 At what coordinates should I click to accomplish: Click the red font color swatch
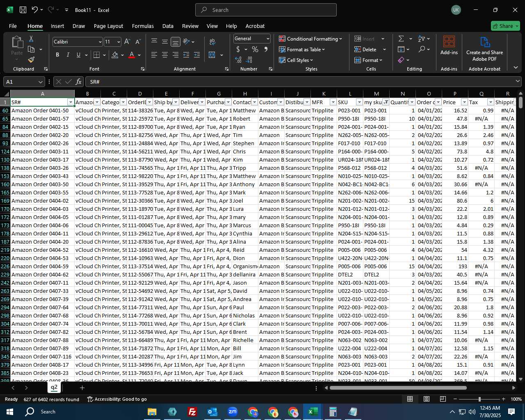(x=132, y=55)
